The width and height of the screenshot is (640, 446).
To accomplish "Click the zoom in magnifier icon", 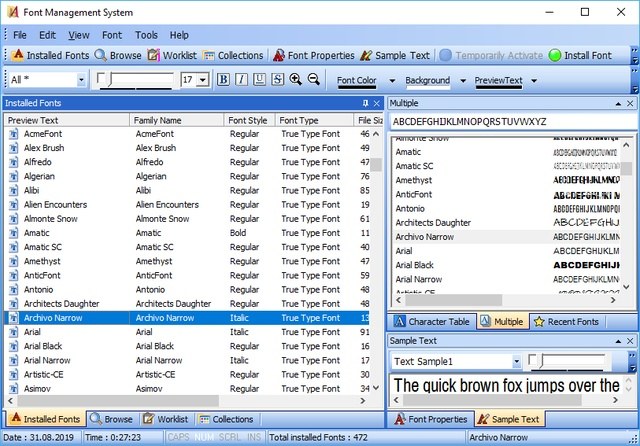I will pyautogui.click(x=296, y=79).
